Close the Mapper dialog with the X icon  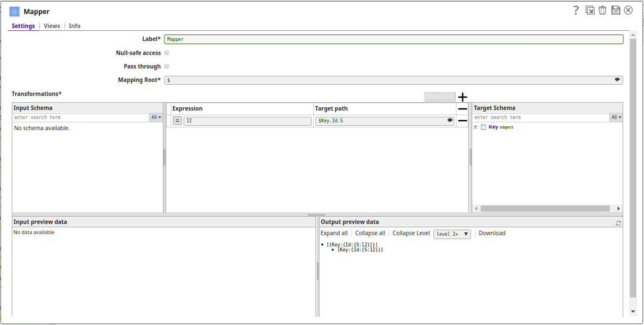(628, 10)
